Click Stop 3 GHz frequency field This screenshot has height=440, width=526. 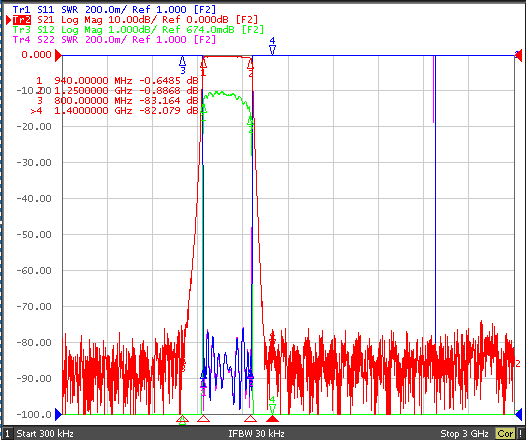tap(464, 434)
